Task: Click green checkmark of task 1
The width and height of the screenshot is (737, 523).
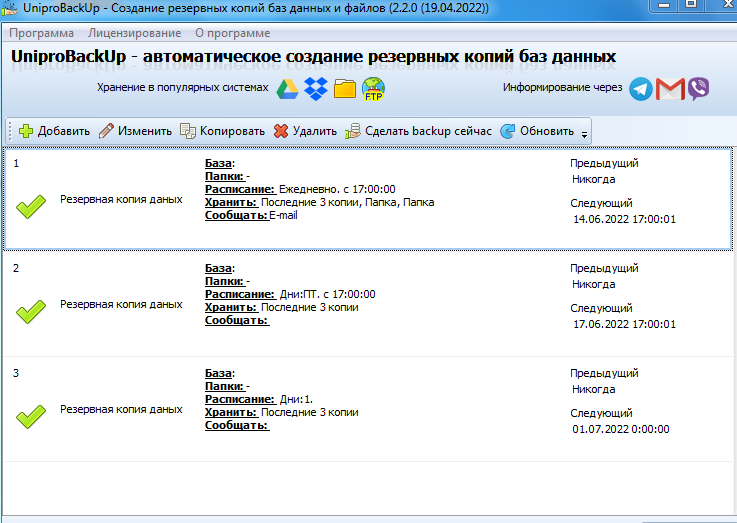Action: tap(31, 207)
